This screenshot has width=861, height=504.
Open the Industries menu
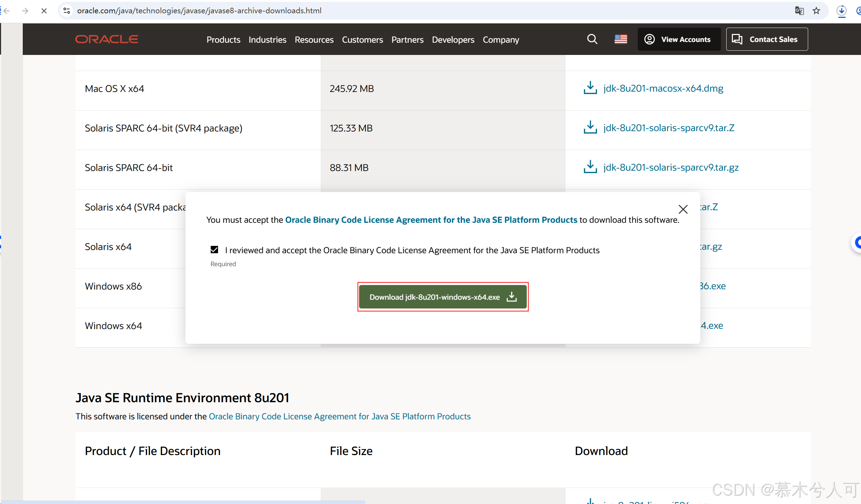click(x=267, y=40)
